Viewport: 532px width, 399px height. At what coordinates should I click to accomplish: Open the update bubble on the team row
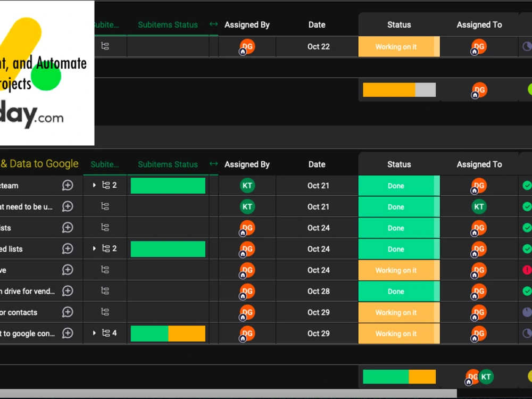[x=67, y=185]
